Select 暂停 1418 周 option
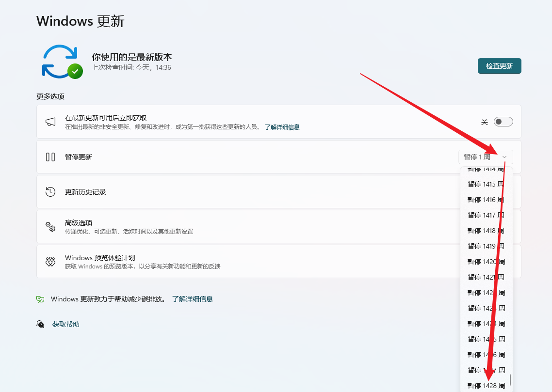The image size is (552, 392). (486, 231)
